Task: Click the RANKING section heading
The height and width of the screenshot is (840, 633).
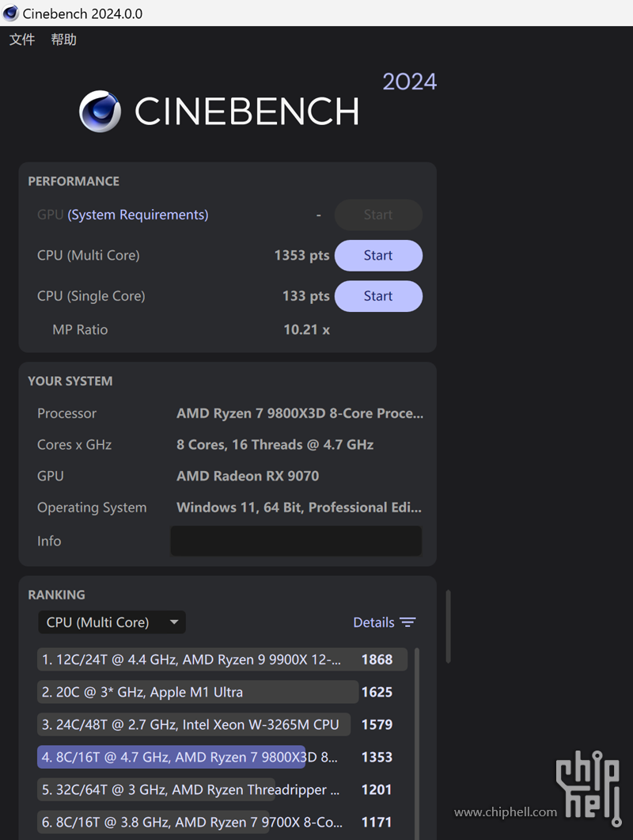Action: coord(56,595)
